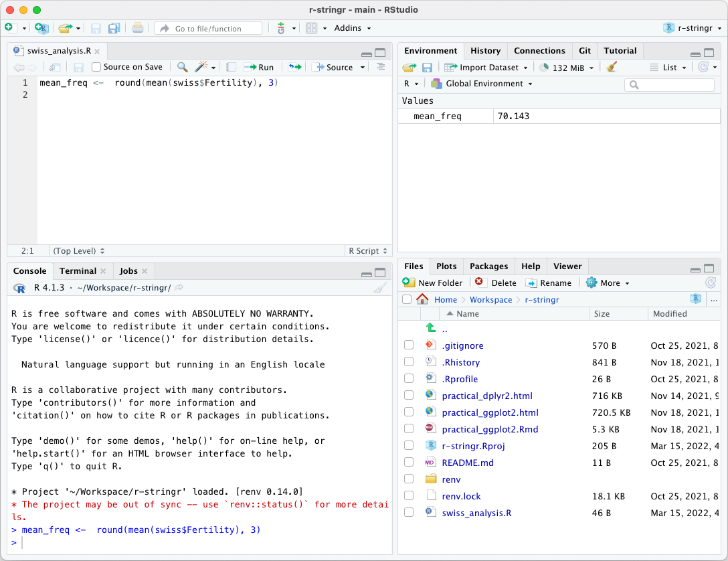Expand the More dropdown in Files pane
Viewport: 728px width, 561px height.
click(x=608, y=283)
